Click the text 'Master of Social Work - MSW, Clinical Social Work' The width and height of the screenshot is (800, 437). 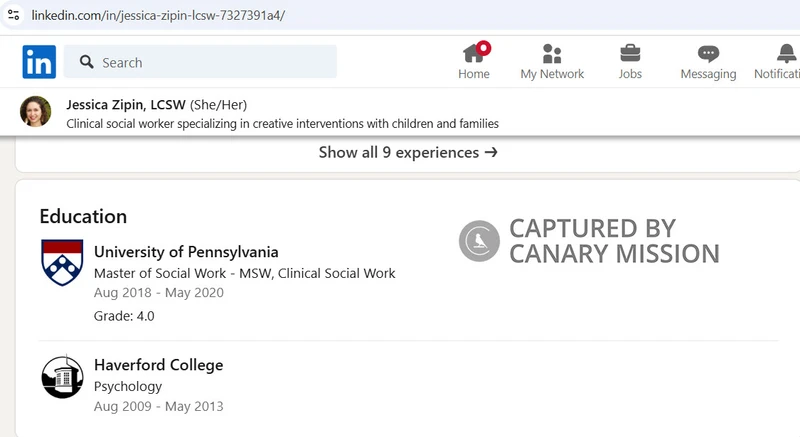point(244,273)
